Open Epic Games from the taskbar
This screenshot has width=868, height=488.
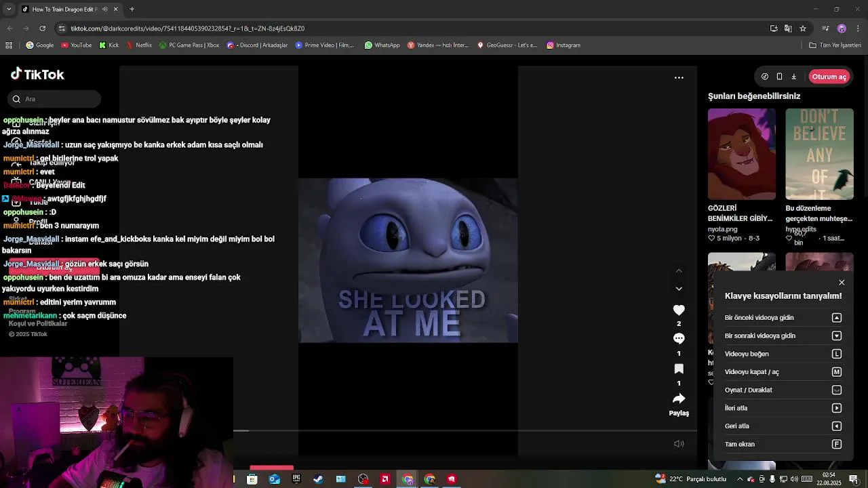point(296,479)
